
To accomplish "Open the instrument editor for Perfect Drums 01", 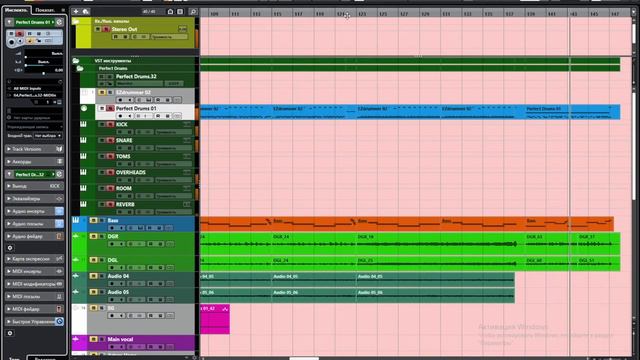I will 59,22.
